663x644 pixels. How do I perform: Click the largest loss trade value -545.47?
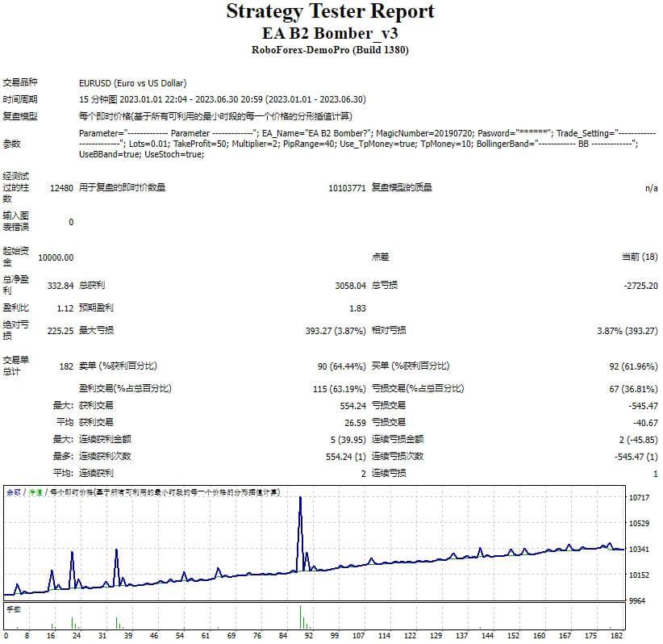[643, 406]
